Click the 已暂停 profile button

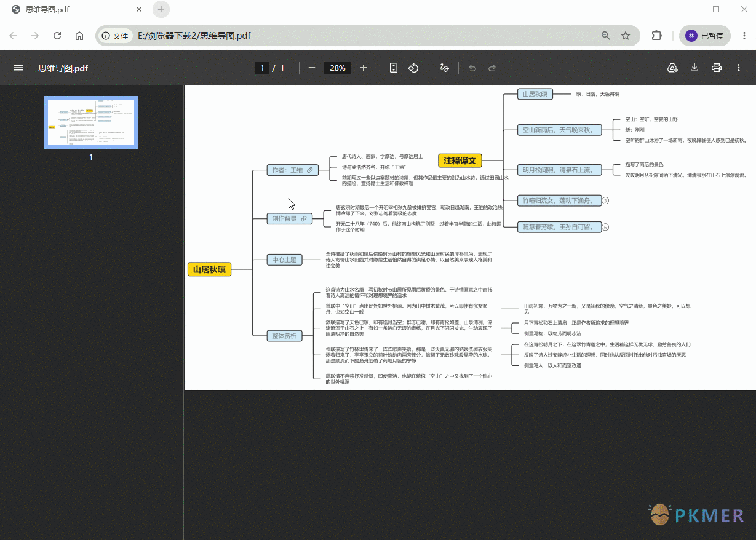[705, 36]
